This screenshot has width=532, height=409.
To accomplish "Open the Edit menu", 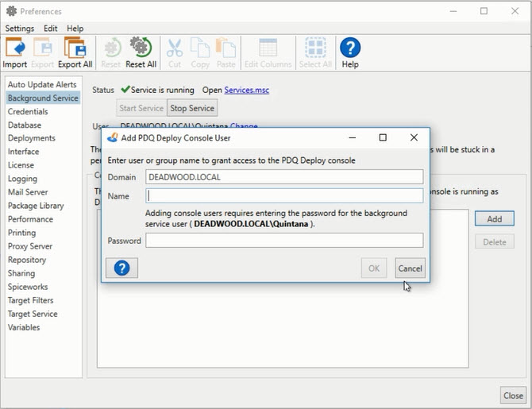I will pos(50,29).
